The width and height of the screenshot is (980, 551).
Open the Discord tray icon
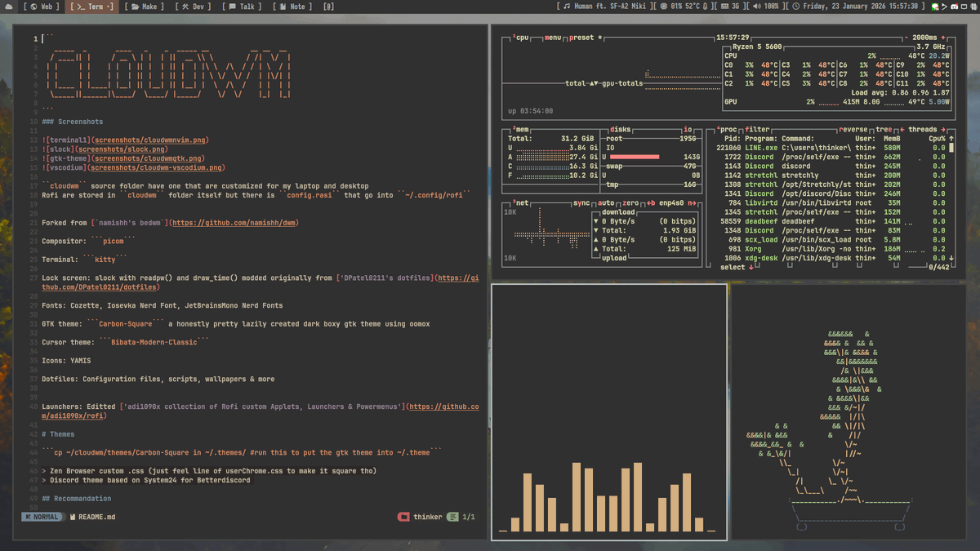(x=954, y=7)
